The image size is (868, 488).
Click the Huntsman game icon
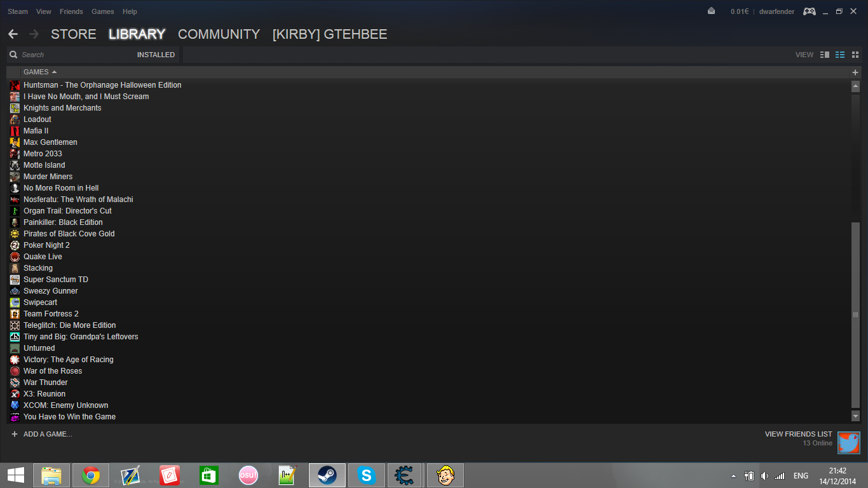click(15, 85)
